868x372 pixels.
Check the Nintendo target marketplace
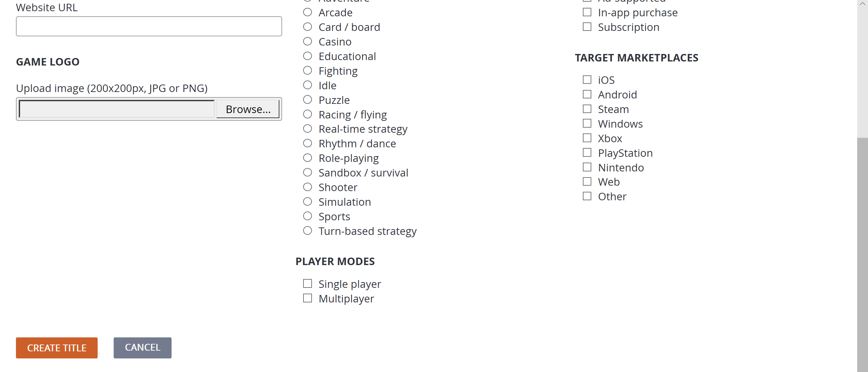pyautogui.click(x=587, y=167)
